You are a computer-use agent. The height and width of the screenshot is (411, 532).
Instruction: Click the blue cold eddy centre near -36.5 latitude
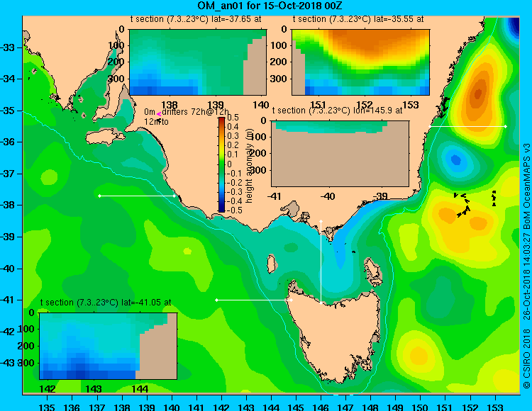coord(455,159)
